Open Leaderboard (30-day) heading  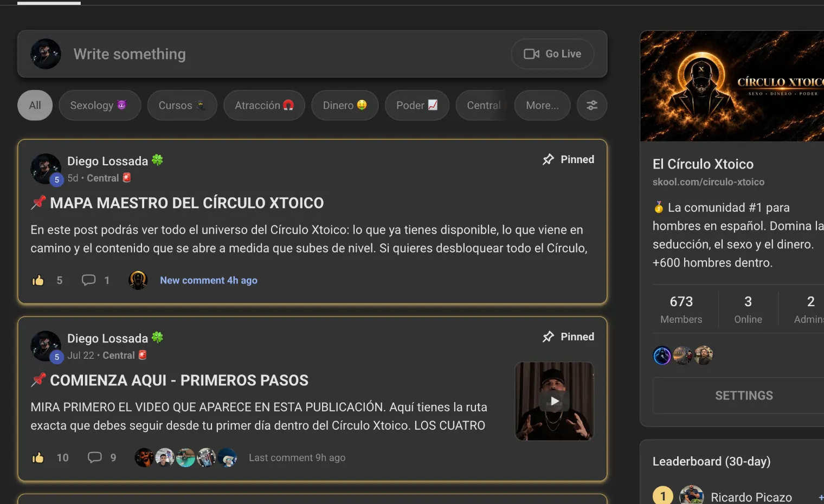click(x=711, y=461)
